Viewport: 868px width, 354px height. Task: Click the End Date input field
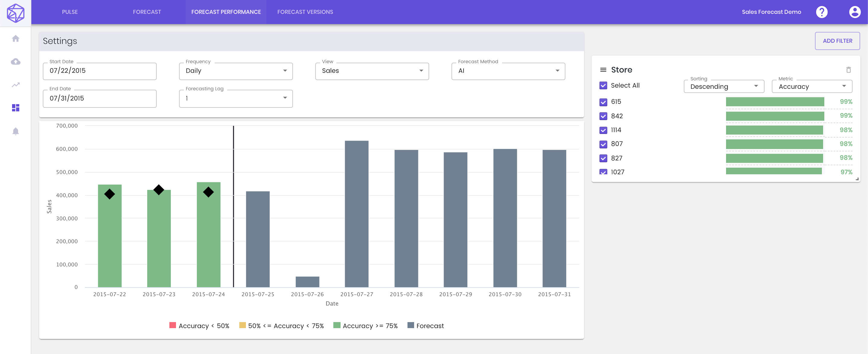click(99, 99)
